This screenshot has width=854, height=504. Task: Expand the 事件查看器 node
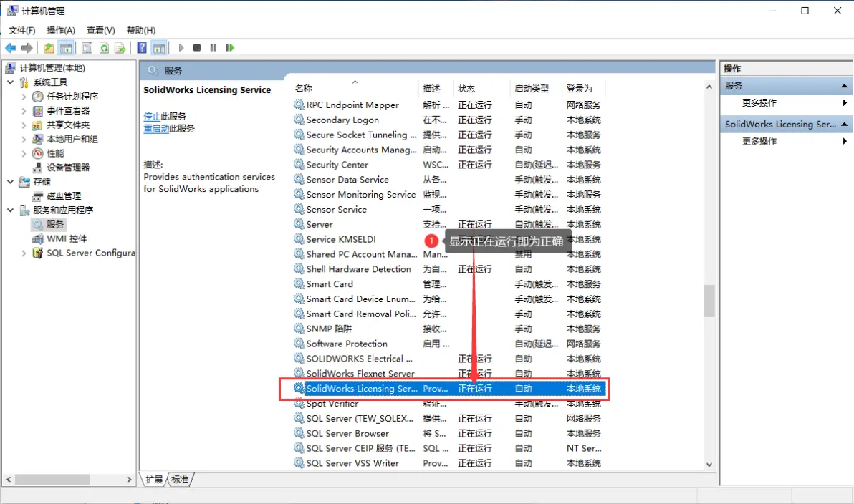[24, 111]
